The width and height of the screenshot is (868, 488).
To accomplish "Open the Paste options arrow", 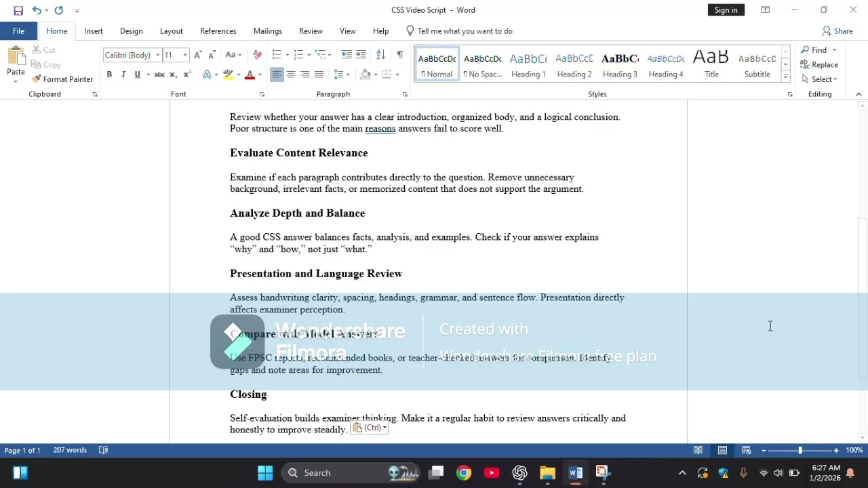I will click(x=16, y=81).
